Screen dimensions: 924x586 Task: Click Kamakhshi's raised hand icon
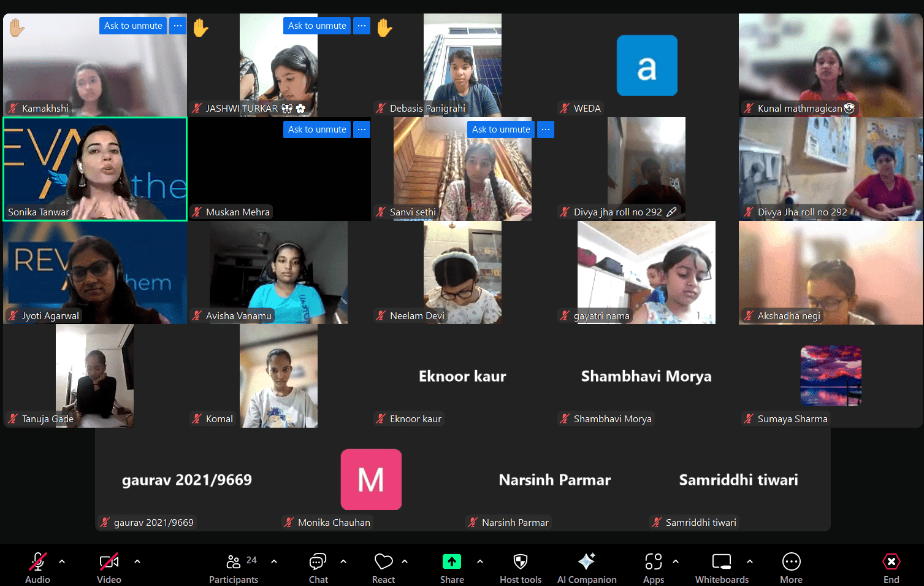tap(17, 28)
